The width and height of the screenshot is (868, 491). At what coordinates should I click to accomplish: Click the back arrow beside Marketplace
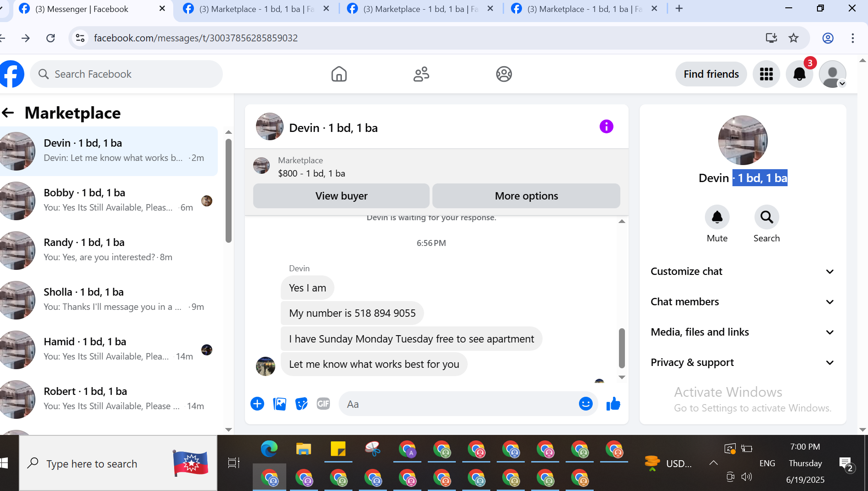8,113
